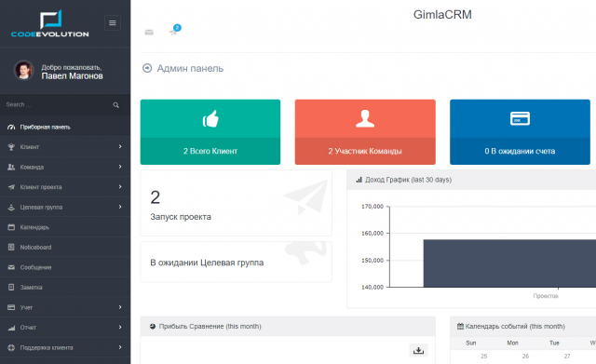Open the 2 Всего Клиент link
Viewport: 596px width, 364px height.
point(210,151)
